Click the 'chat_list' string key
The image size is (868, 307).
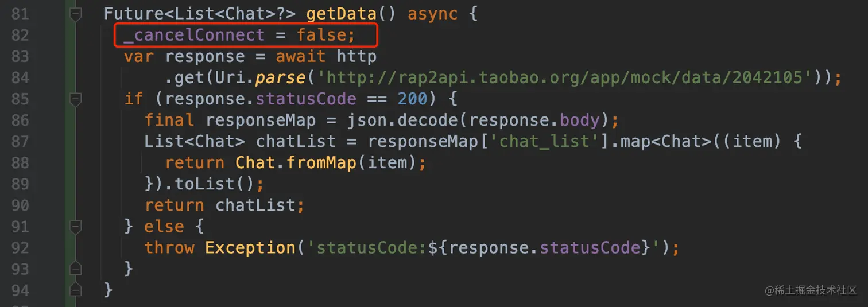pos(545,142)
